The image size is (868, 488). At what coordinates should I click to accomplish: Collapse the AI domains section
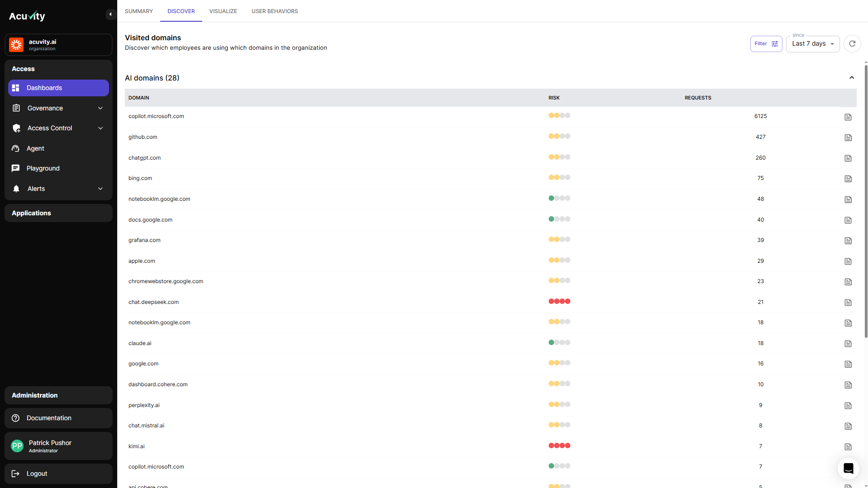coord(852,78)
